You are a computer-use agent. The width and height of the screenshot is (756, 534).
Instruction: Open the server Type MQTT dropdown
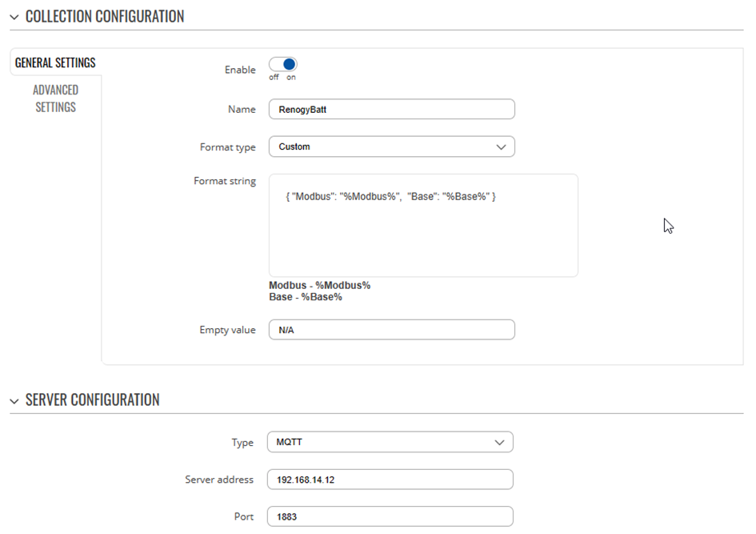[390, 442]
